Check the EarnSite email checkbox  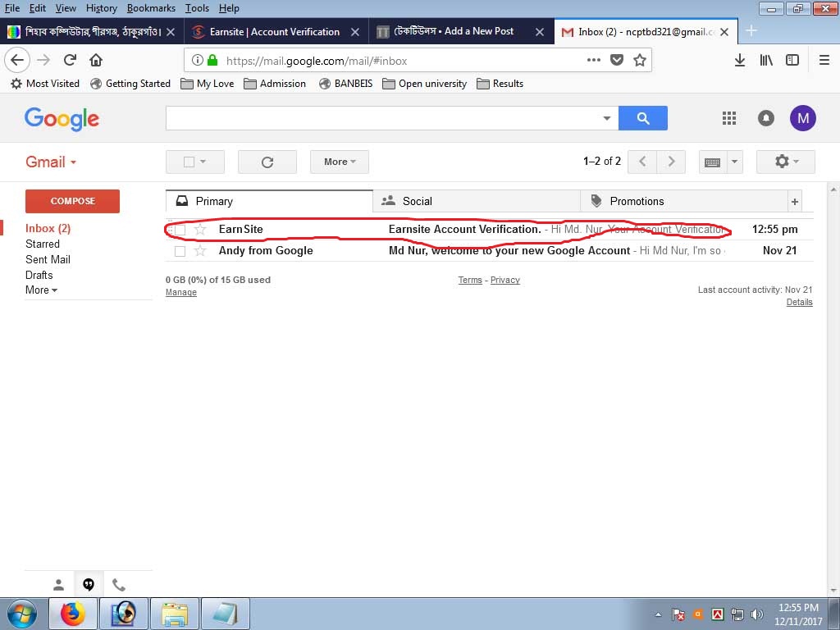[180, 230]
